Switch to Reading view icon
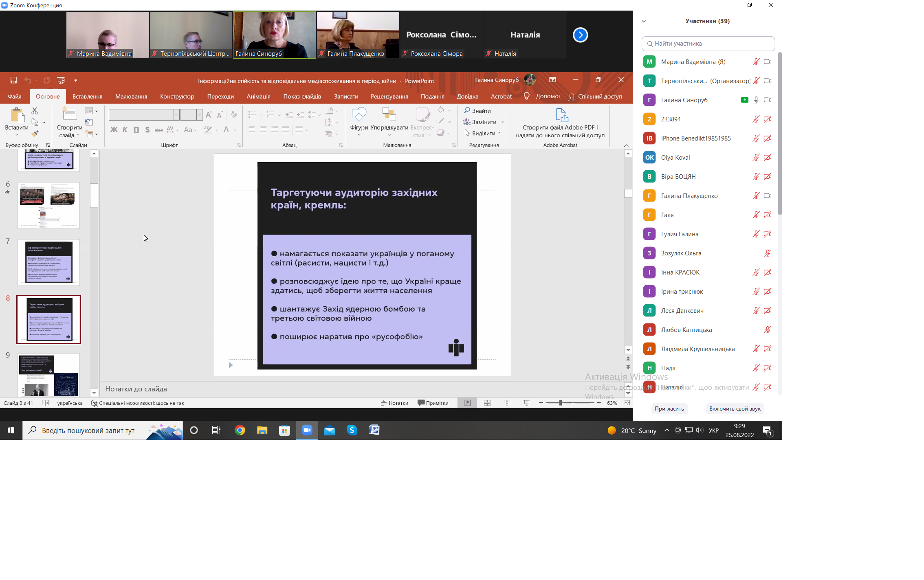924x580 pixels. (507, 403)
